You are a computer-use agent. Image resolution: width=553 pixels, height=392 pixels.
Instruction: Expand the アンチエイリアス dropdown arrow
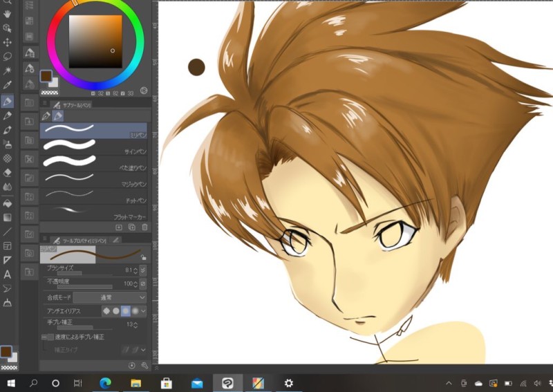point(143,311)
